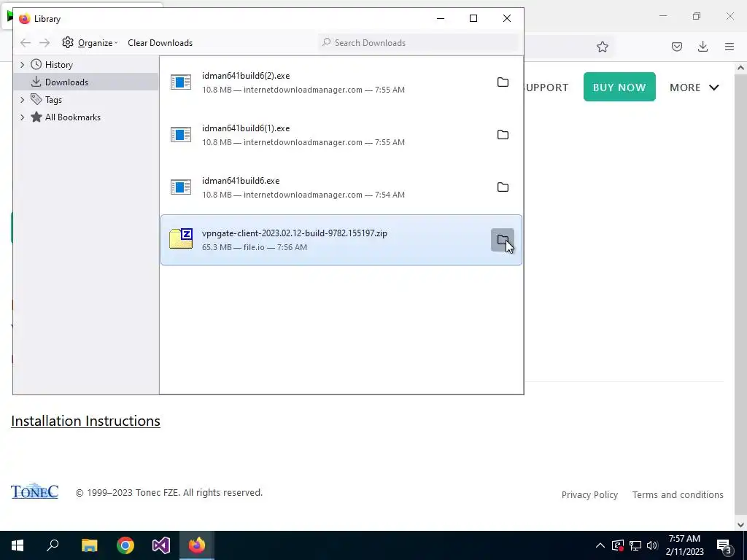Open folder for idman641build6(1).exe download

tap(503, 135)
